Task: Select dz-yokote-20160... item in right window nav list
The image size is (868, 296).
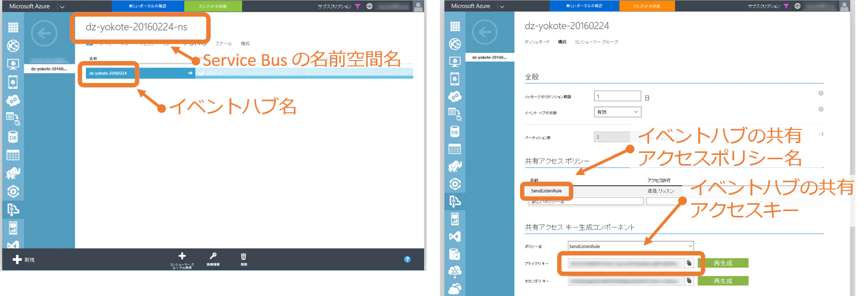Action: pos(490,58)
